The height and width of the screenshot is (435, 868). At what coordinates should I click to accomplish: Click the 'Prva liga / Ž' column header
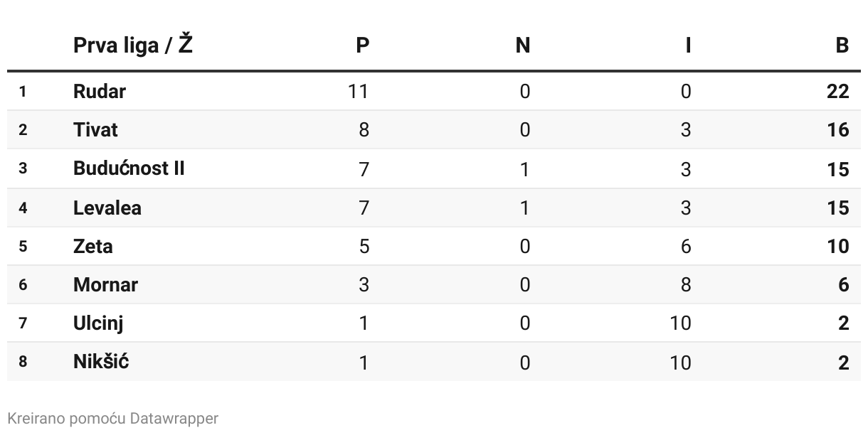pyautogui.click(x=133, y=45)
